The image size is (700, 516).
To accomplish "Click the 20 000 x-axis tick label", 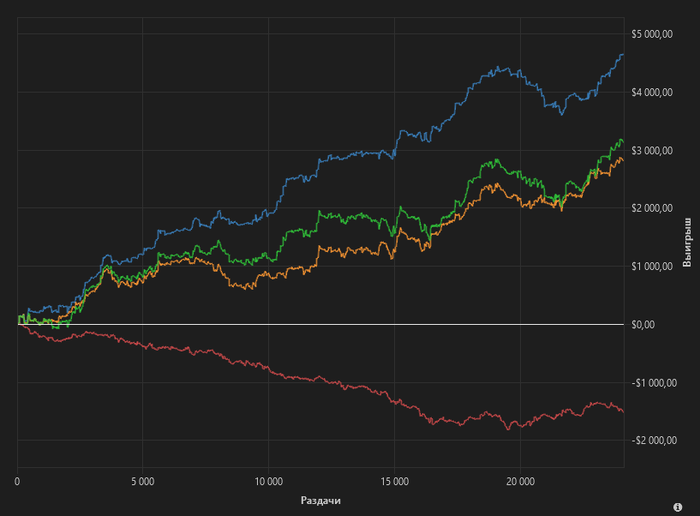I will point(521,482).
